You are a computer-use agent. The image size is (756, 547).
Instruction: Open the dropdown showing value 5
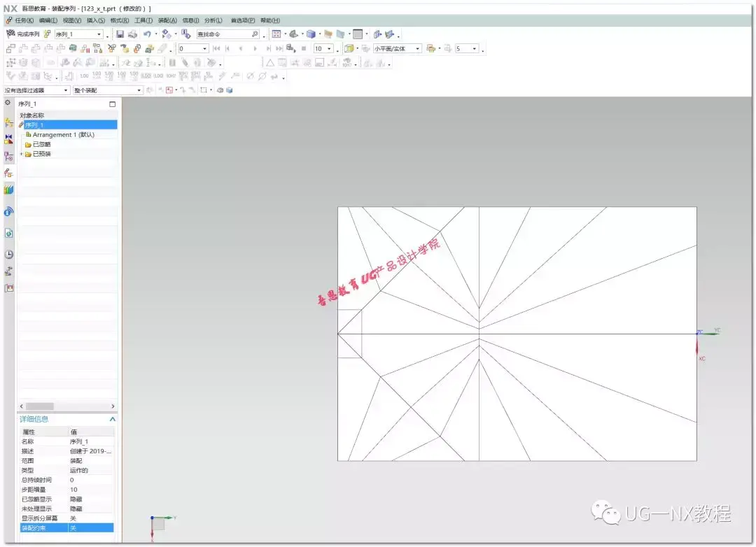point(475,49)
